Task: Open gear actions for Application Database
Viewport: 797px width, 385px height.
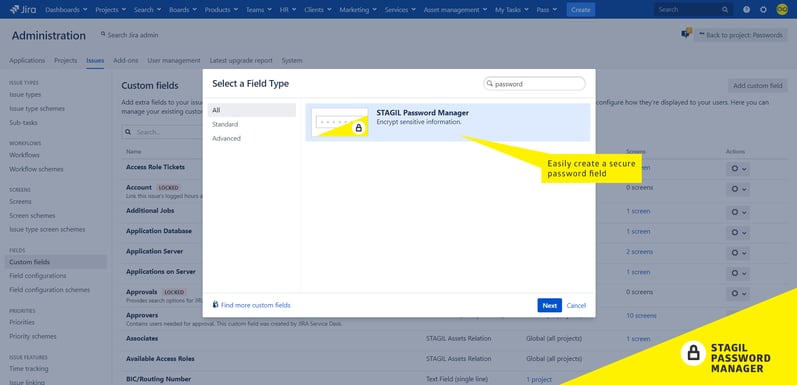Action: [738, 233]
